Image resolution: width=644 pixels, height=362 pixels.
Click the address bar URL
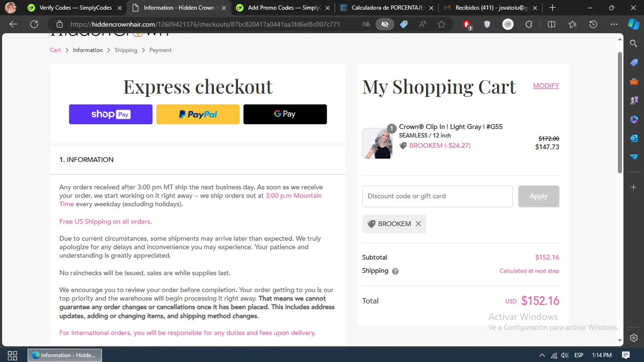point(205,24)
